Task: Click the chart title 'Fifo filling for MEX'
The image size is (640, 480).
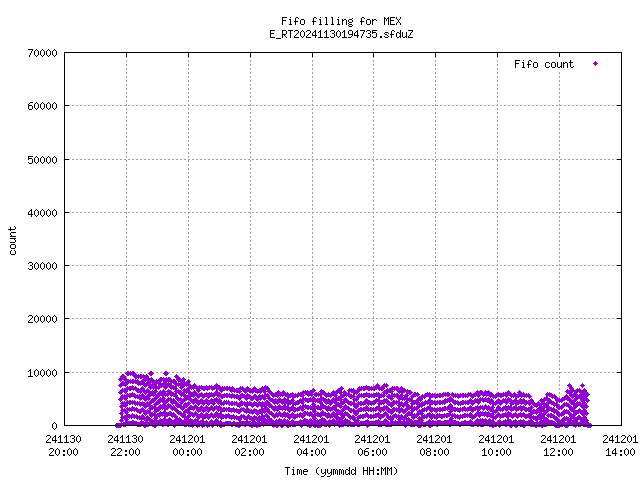Action: pyautogui.click(x=341, y=21)
